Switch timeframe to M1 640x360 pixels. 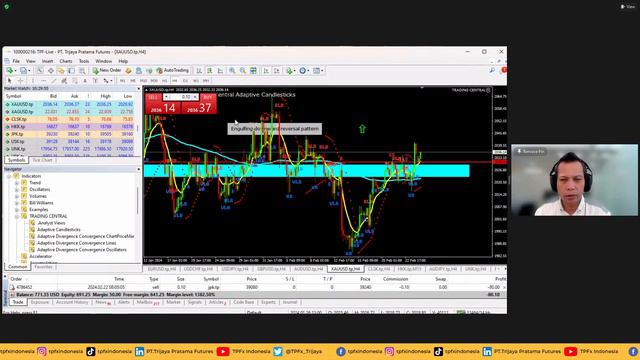click(122, 81)
